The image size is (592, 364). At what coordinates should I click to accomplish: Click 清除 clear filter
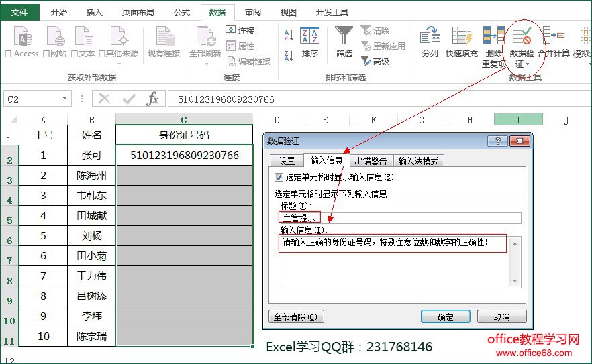375,30
